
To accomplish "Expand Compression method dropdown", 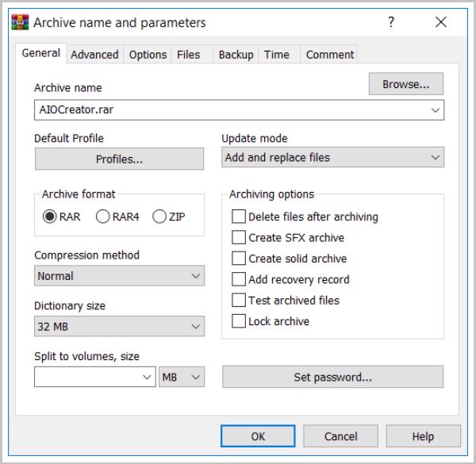I will [119, 276].
